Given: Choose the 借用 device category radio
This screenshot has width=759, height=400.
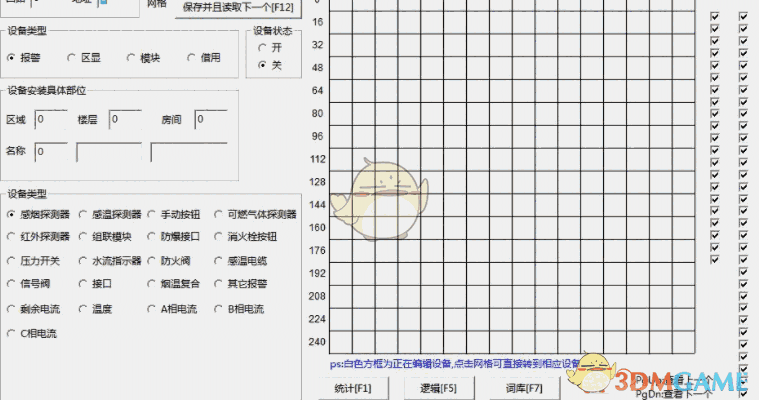Looking at the screenshot, I should pyautogui.click(x=204, y=58).
